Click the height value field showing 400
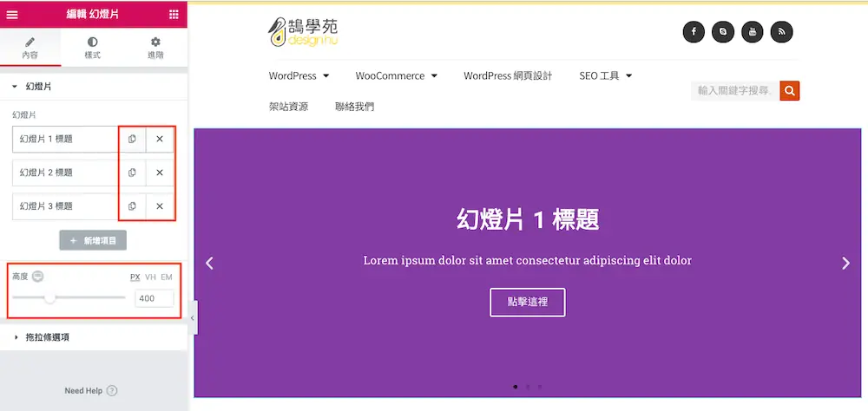 point(155,298)
